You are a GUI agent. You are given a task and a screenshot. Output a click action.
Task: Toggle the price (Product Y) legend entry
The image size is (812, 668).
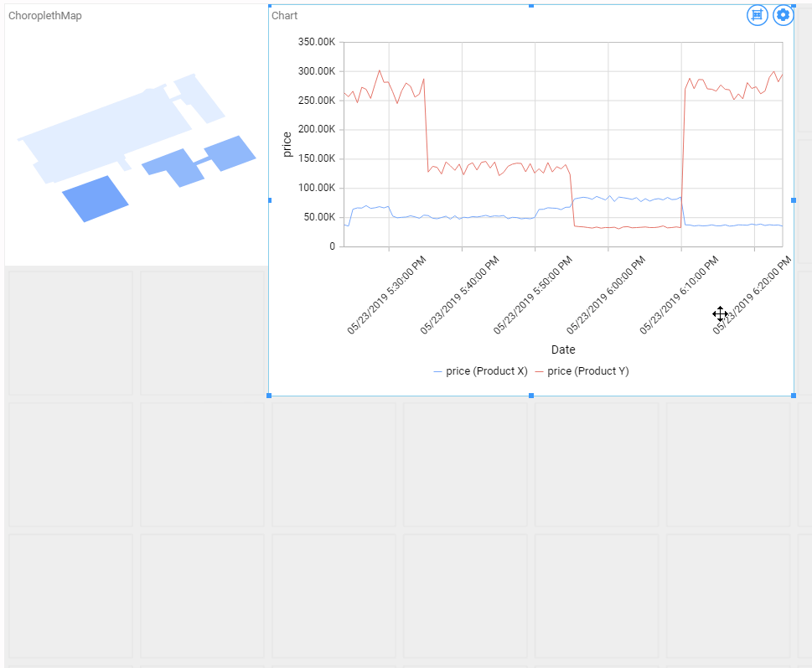tap(582, 371)
